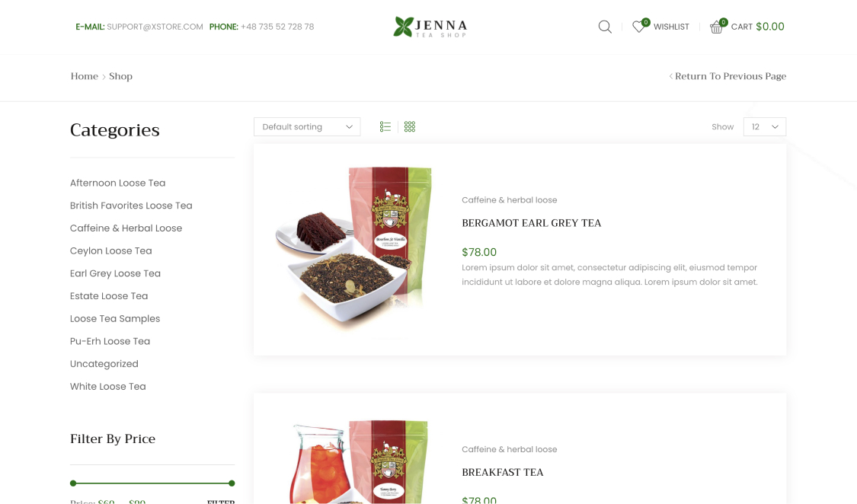Click the Breakfast Tea product image
Image resolution: width=857 pixels, height=504 pixels.
pyautogui.click(x=358, y=461)
